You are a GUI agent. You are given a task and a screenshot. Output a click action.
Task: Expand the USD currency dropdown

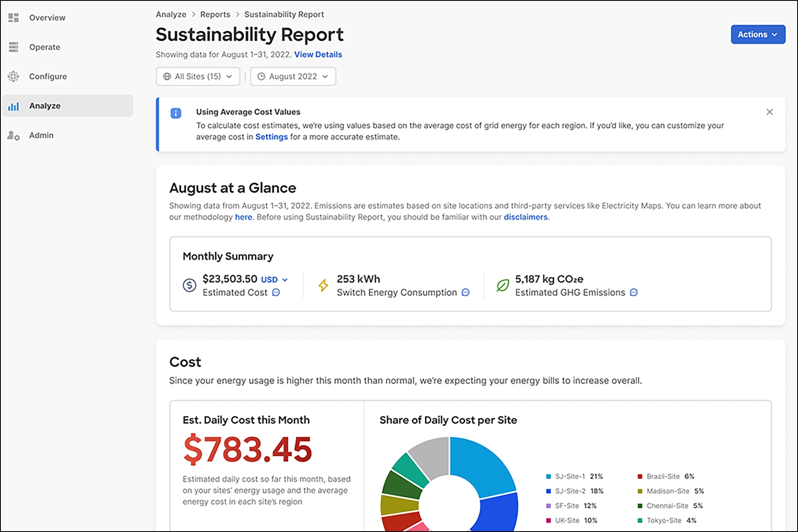[275, 279]
